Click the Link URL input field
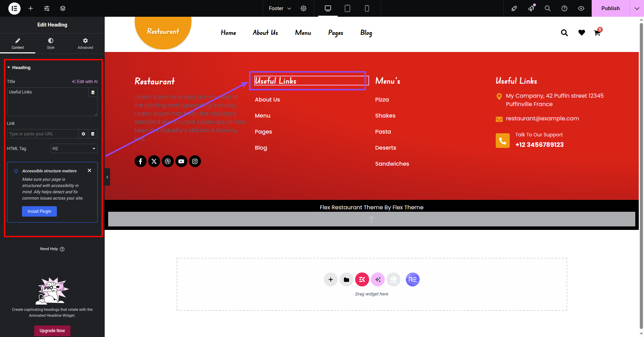The width and height of the screenshot is (644, 337). 43,134
